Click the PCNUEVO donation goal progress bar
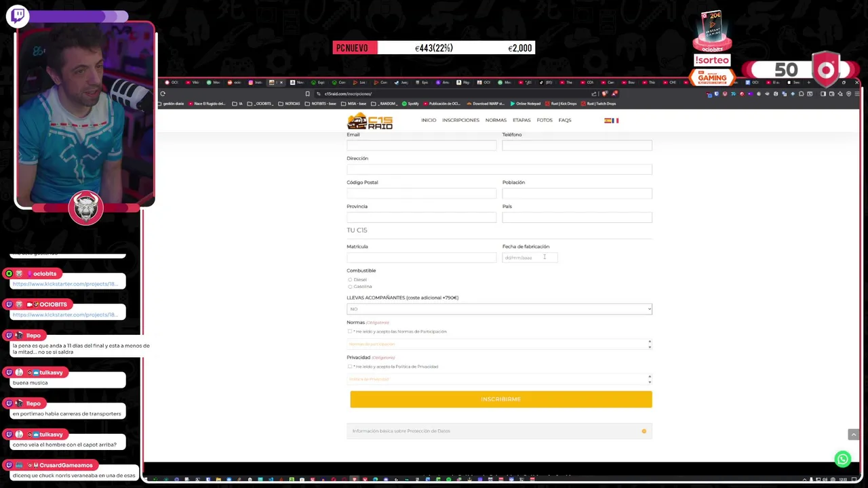This screenshot has height=488, width=868. coord(433,48)
